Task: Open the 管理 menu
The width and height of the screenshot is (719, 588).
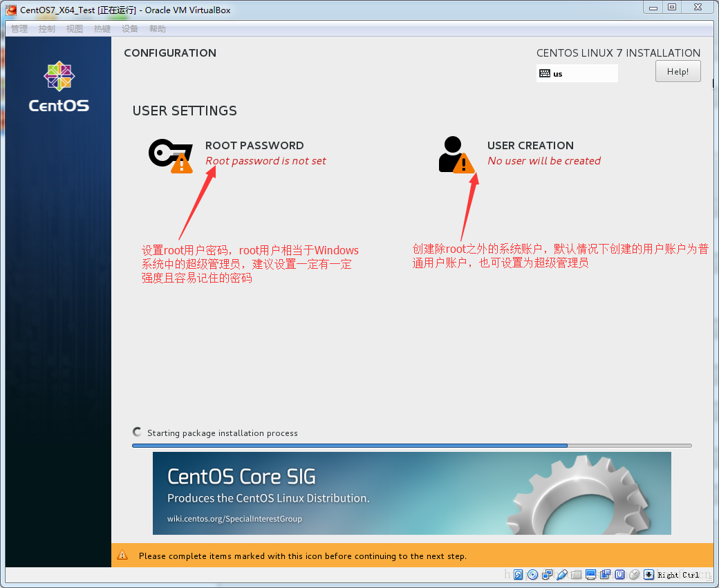Action: coord(19,29)
